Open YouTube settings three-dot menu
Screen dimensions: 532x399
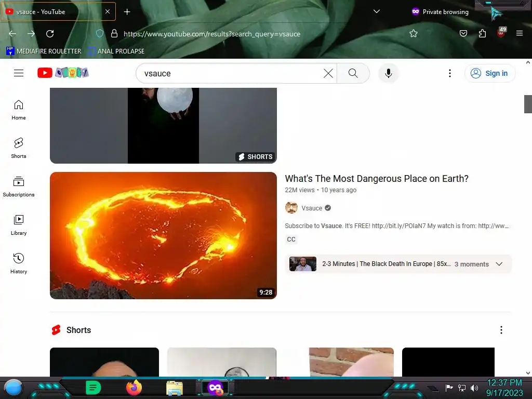[x=449, y=73]
